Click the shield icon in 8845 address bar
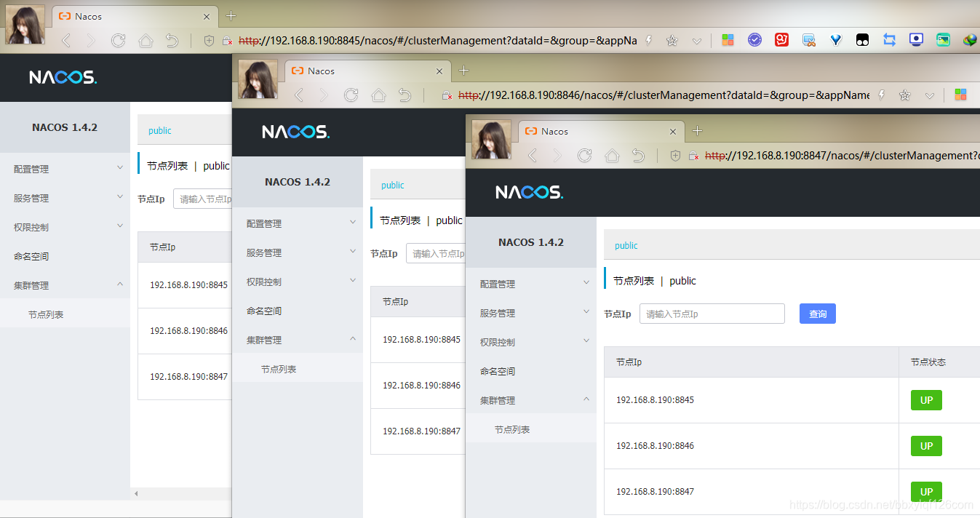Viewport: 980px width, 518px height. pyautogui.click(x=210, y=41)
